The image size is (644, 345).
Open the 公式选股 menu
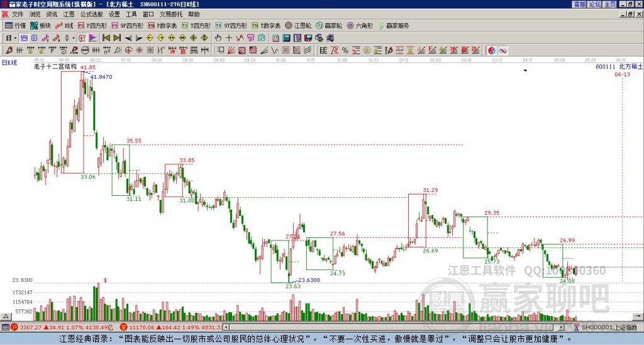click(92, 14)
